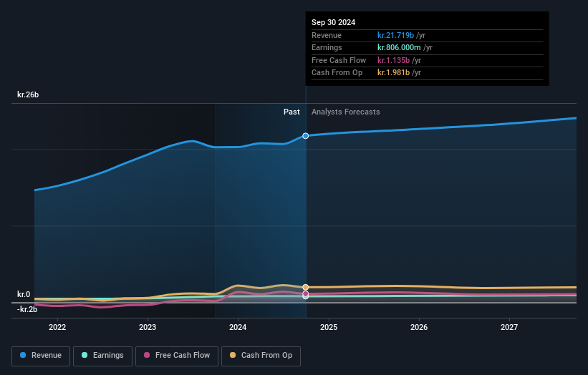Screen dimensions: 588x375
Task: Click the kr.1.981b cash from op value
Action: tap(393, 73)
